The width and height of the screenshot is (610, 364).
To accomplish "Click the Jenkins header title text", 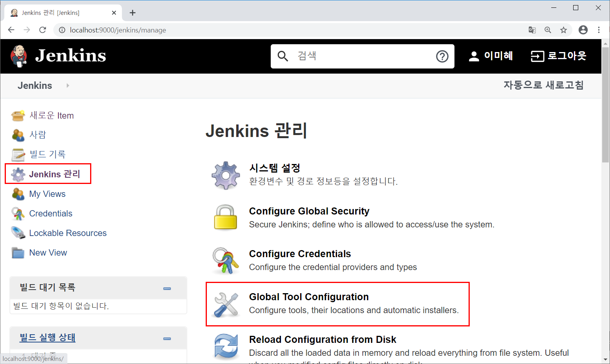I will coord(71,56).
